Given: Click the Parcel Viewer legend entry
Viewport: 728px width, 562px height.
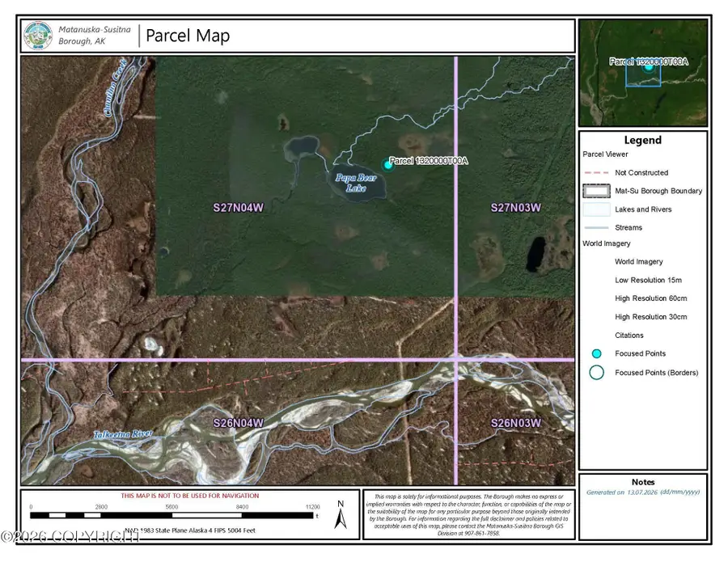Looking at the screenshot, I should [605, 154].
